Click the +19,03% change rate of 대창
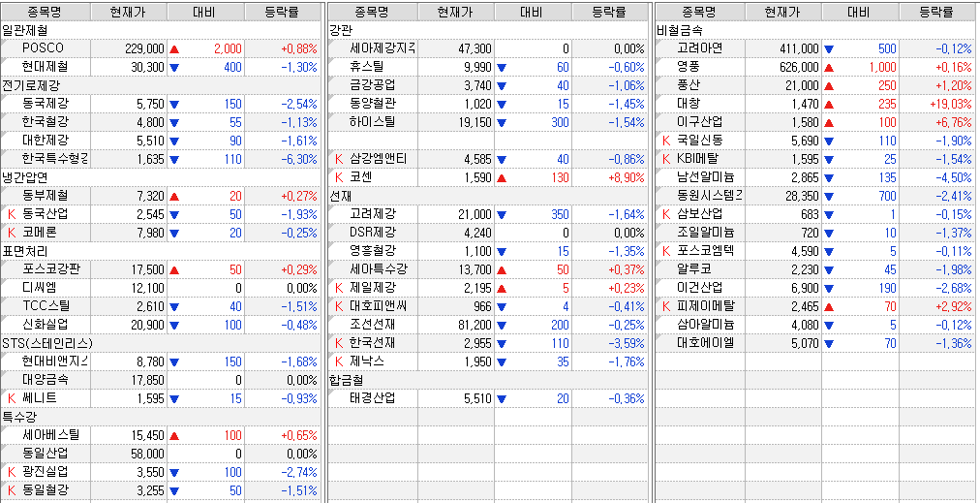The image size is (980, 503). [950, 105]
